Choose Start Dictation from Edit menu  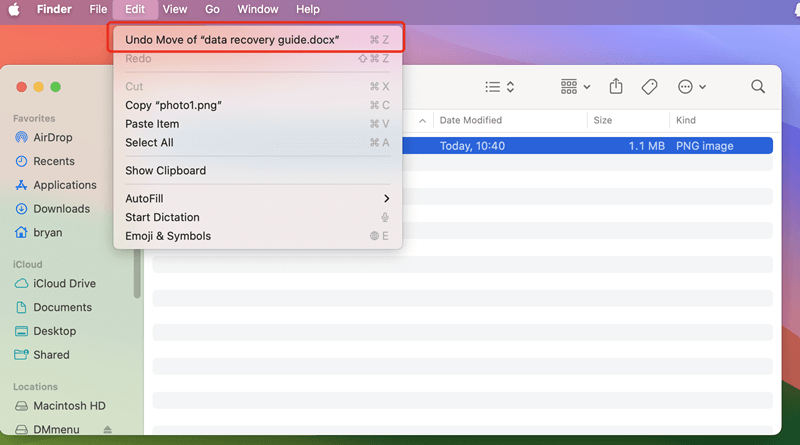[x=257, y=217]
